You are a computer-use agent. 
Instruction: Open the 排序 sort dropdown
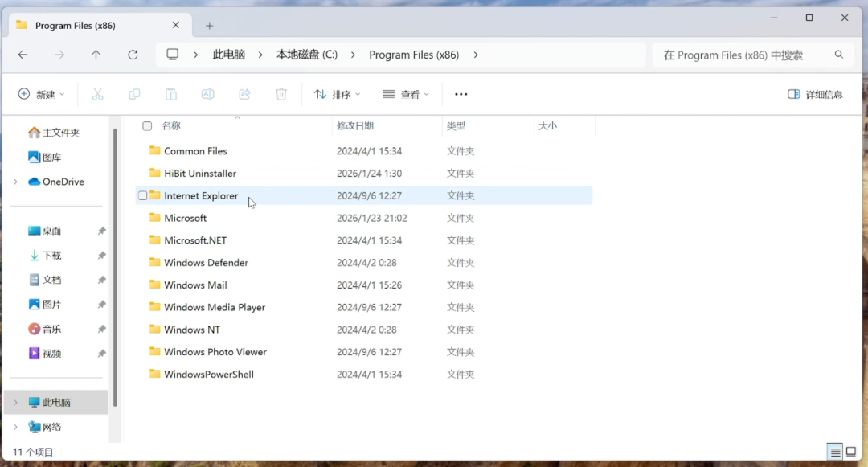click(x=337, y=95)
